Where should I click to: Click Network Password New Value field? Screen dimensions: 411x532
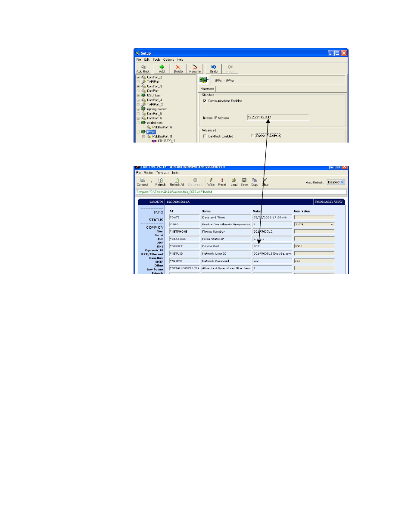tap(314, 261)
